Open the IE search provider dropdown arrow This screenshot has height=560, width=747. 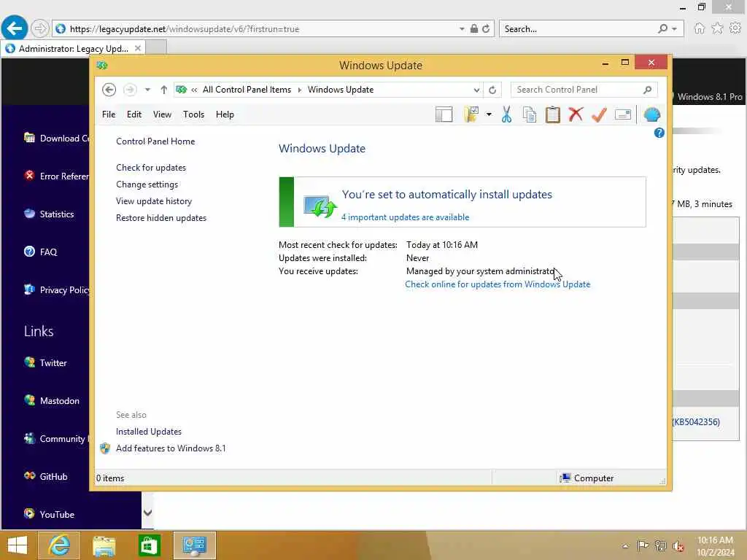[x=674, y=29]
